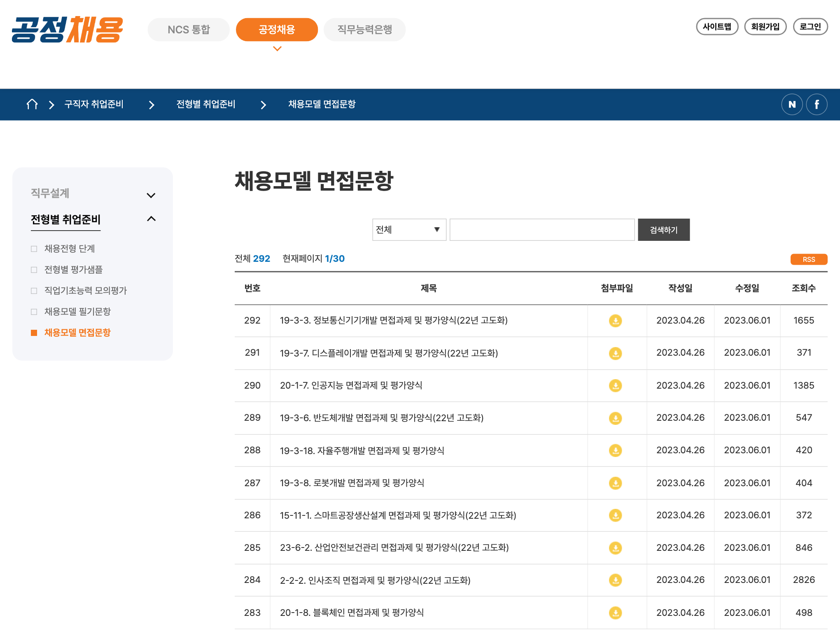Click the arrow under the 공정채용 tab
The width and height of the screenshot is (840, 641).
tap(277, 49)
